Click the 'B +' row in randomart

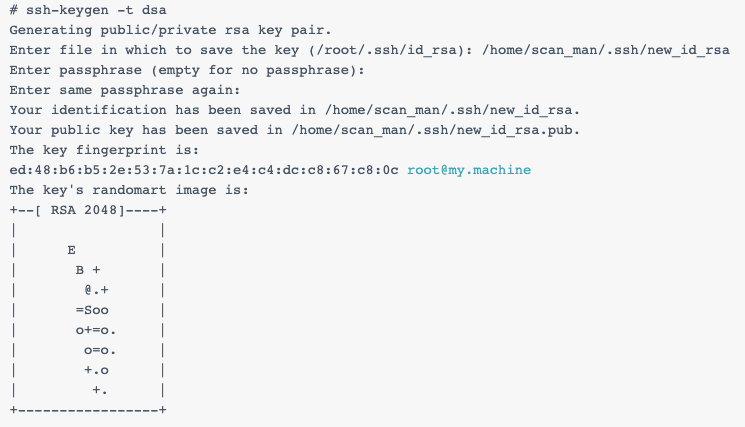click(x=88, y=270)
